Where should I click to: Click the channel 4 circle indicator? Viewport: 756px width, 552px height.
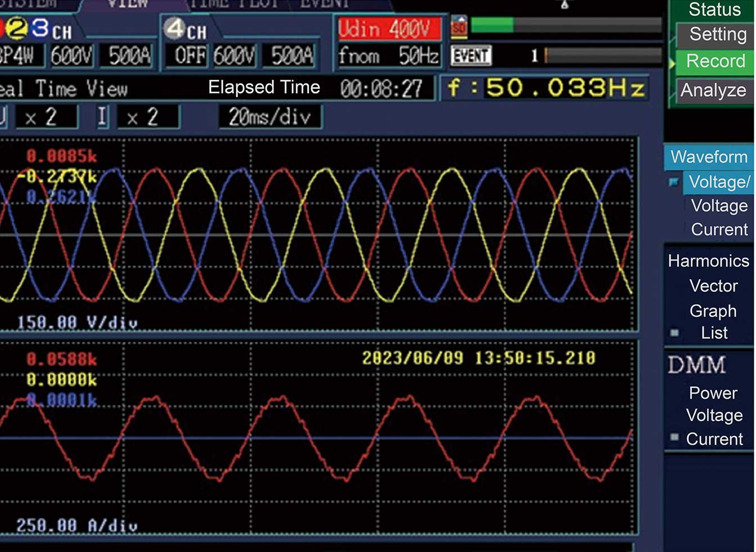[x=175, y=28]
